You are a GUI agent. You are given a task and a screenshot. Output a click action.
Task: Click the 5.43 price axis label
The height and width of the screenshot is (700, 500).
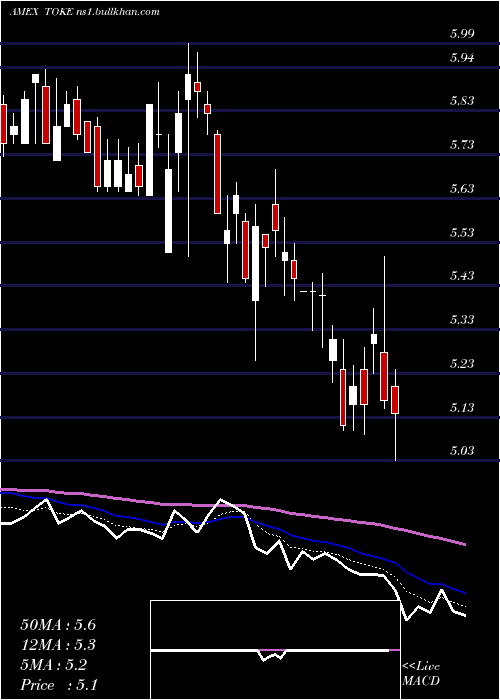[462, 275]
